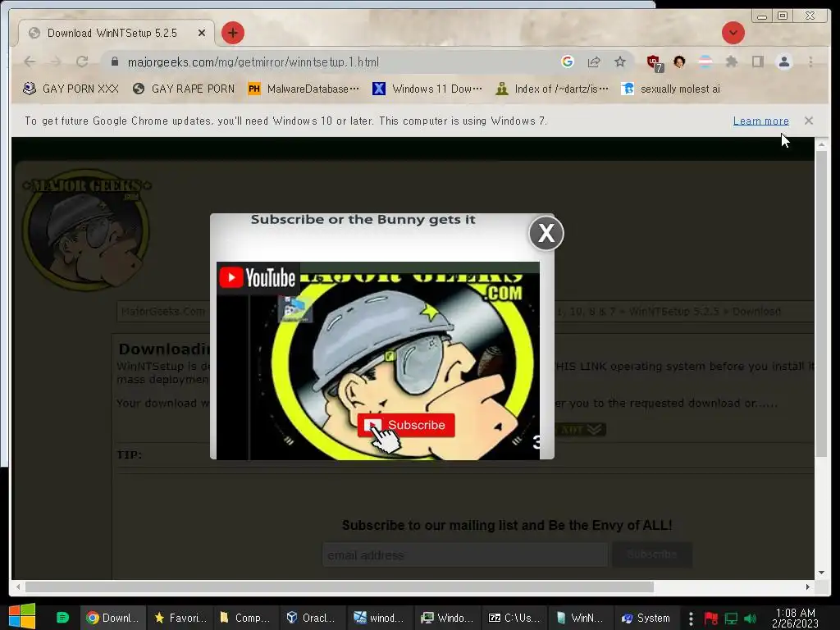Toggle the browser side panel
This screenshot has width=840, height=630.
(x=757, y=62)
